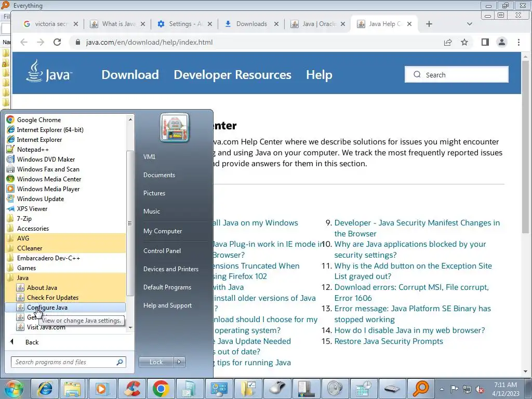The width and height of the screenshot is (532, 399).
Task: Launch Google Chrome from Start menu
Action: pyautogui.click(x=39, y=120)
